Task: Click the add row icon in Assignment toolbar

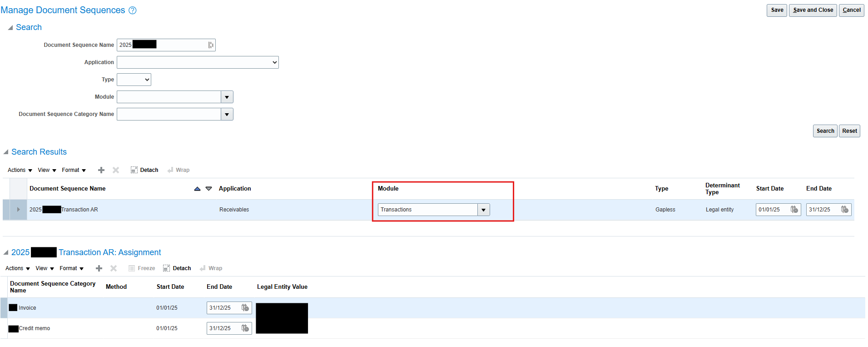Action: 99,268
